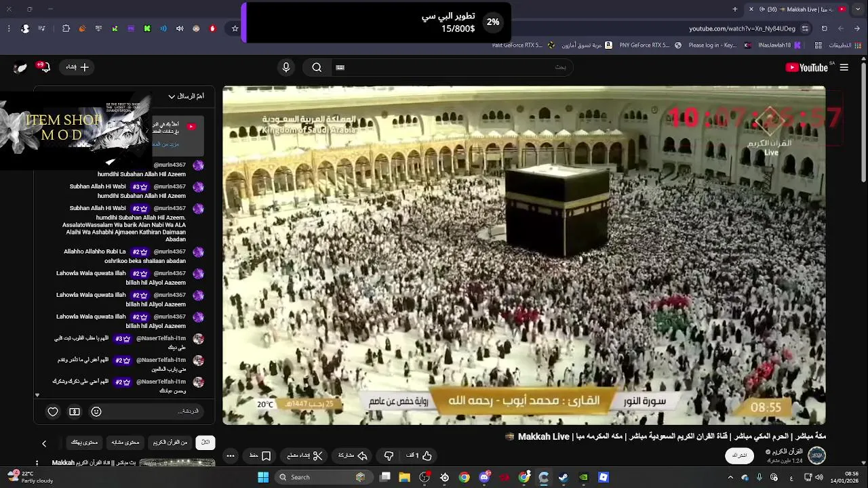Create a clip with the scissors button

304,455
